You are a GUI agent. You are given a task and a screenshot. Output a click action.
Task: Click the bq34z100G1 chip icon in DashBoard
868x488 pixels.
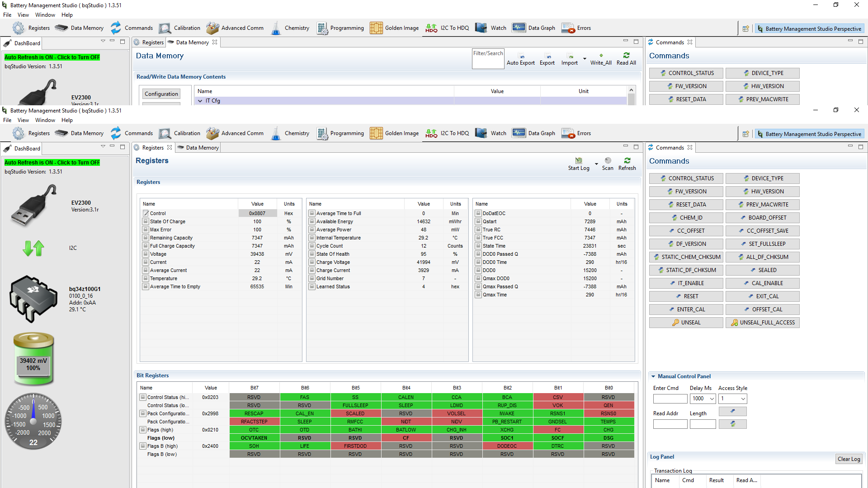pos(34,299)
